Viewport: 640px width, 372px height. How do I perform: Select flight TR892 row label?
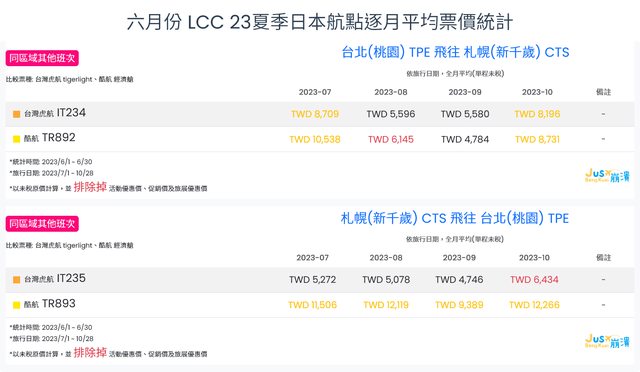[49, 138]
